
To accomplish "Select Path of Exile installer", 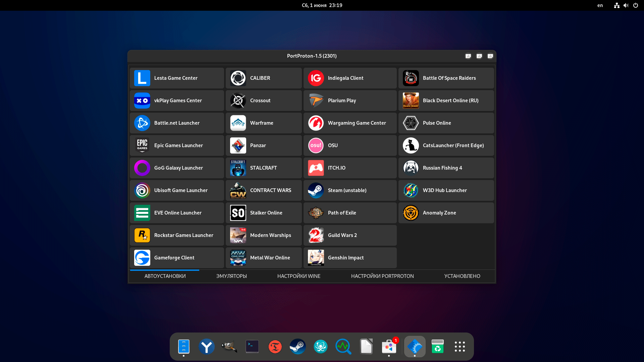I will point(350,213).
